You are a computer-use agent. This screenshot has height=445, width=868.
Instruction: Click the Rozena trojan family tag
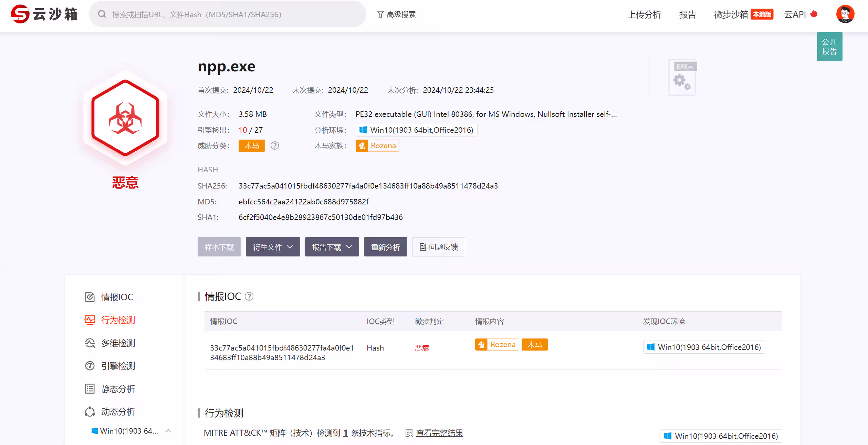(377, 146)
